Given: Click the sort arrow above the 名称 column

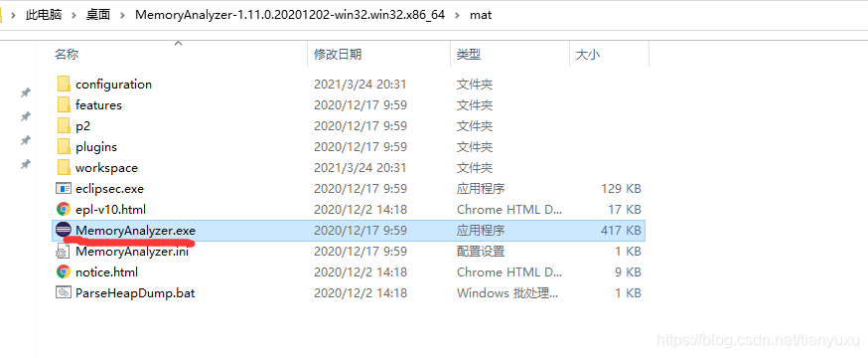Looking at the screenshot, I should [178, 43].
